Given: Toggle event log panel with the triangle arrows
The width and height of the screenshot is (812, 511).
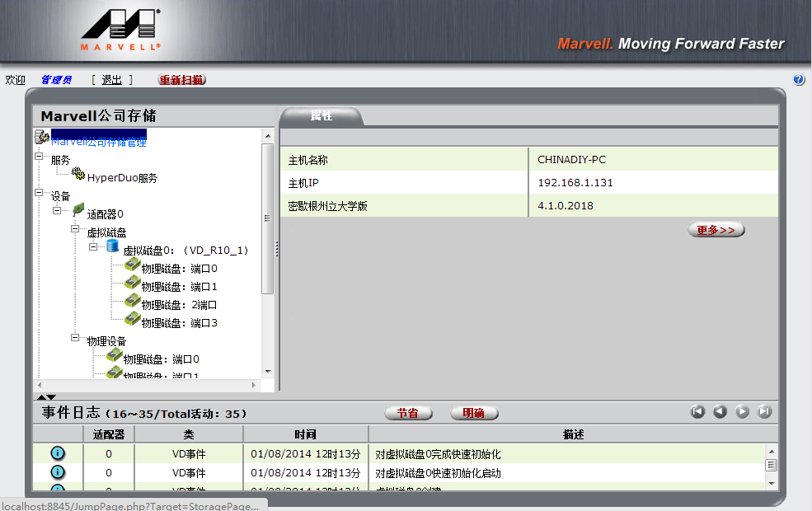Looking at the screenshot, I should point(46,397).
